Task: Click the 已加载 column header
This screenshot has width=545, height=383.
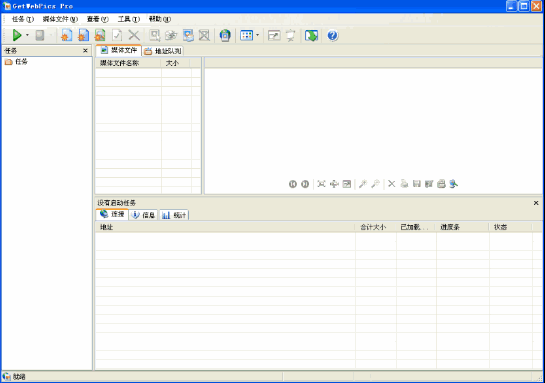Action: pyautogui.click(x=416, y=227)
